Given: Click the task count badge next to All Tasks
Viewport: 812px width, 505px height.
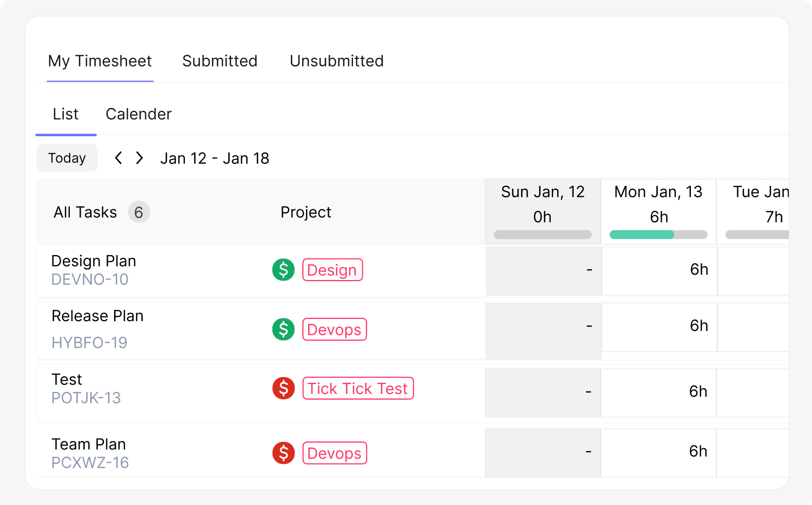Looking at the screenshot, I should [x=139, y=212].
